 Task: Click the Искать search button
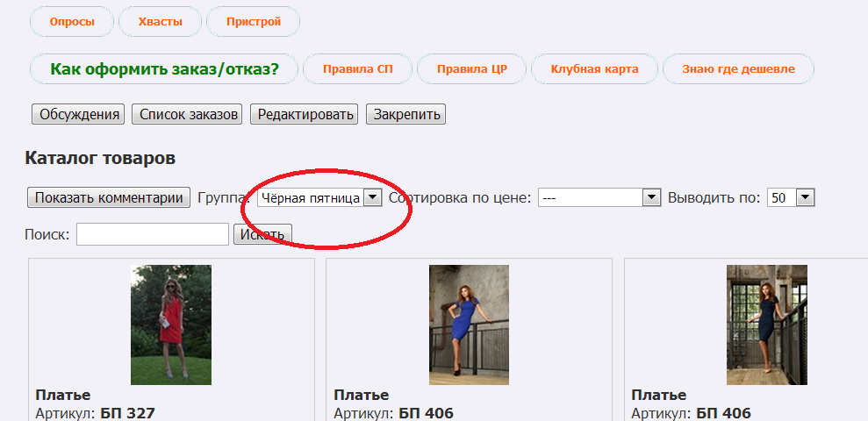pyautogui.click(x=262, y=234)
